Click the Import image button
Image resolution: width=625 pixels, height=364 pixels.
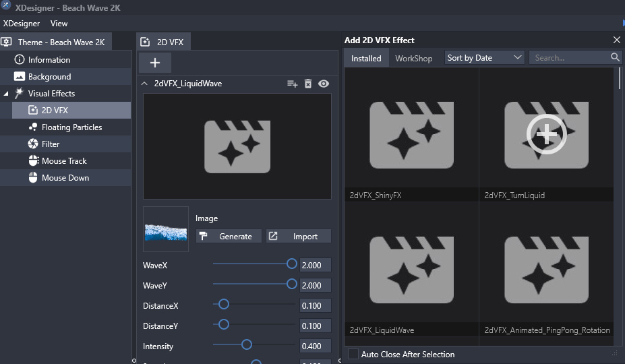tap(299, 237)
